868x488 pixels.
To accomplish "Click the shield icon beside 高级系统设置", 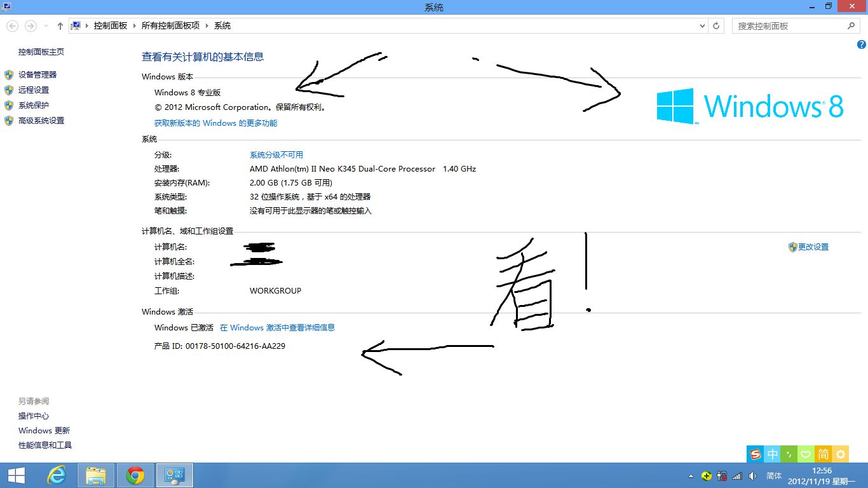I will point(9,121).
